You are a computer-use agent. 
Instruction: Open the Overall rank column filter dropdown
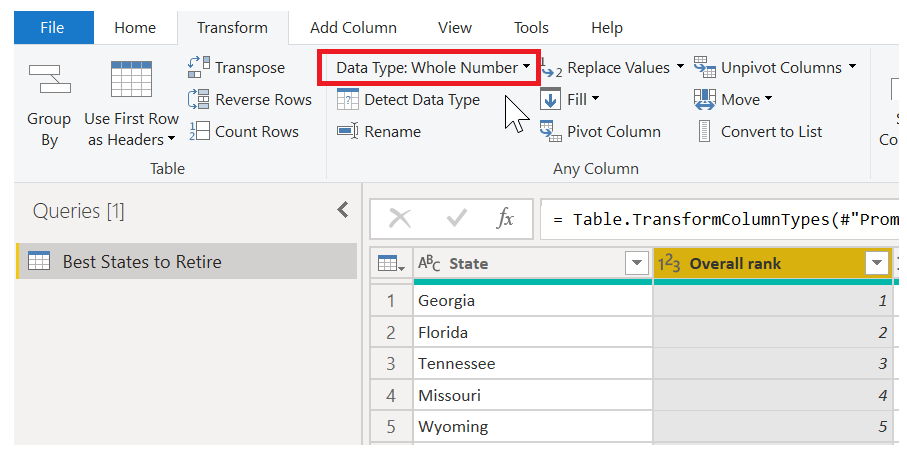coord(876,264)
